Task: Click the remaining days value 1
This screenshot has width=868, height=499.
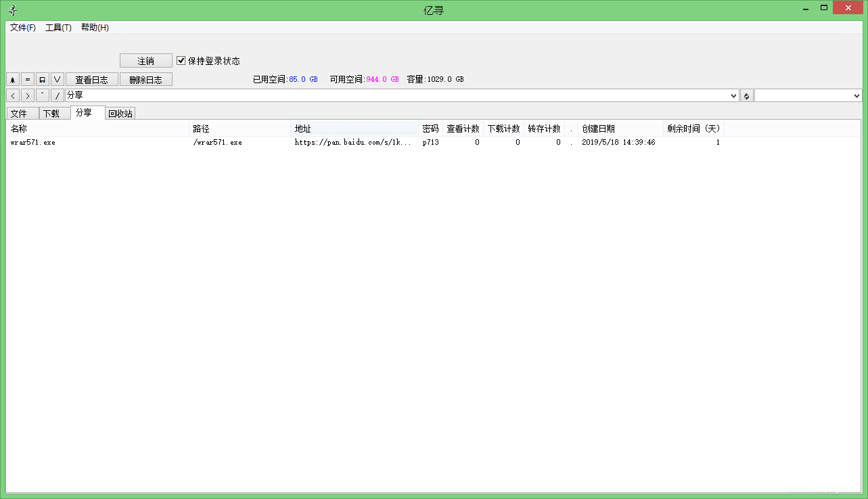Action: 718,143
